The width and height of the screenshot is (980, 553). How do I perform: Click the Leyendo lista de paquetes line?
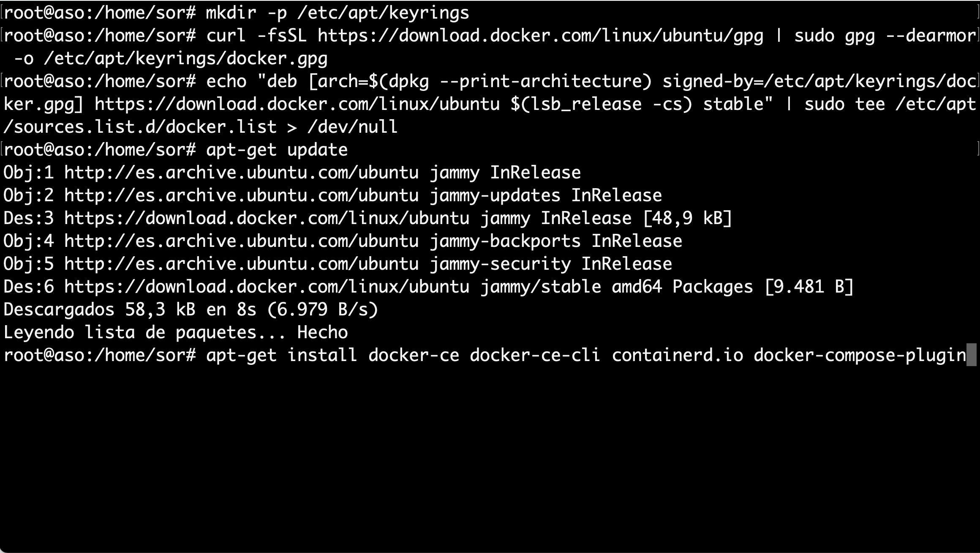point(175,332)
